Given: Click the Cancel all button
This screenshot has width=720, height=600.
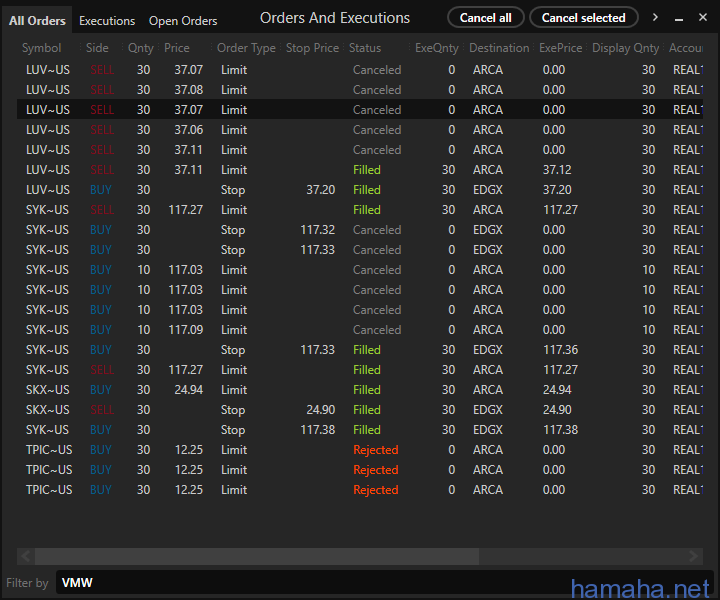Looking at the screenshot, I should [486, 17].
